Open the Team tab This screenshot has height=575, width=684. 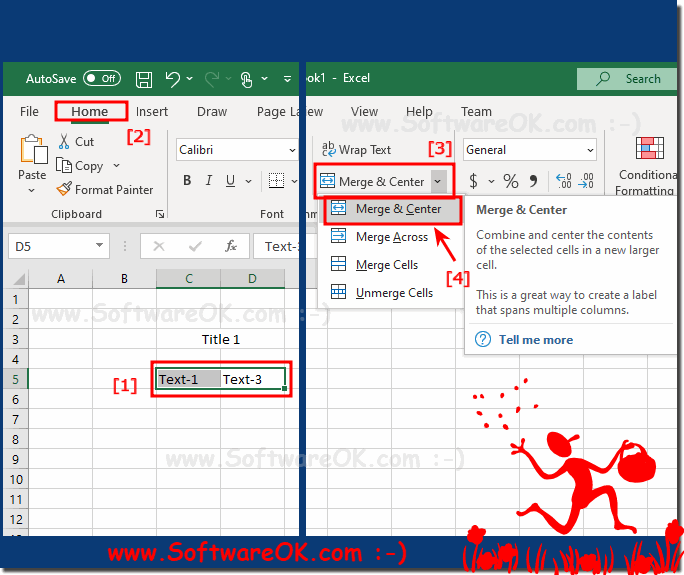[x=476, y=112]
